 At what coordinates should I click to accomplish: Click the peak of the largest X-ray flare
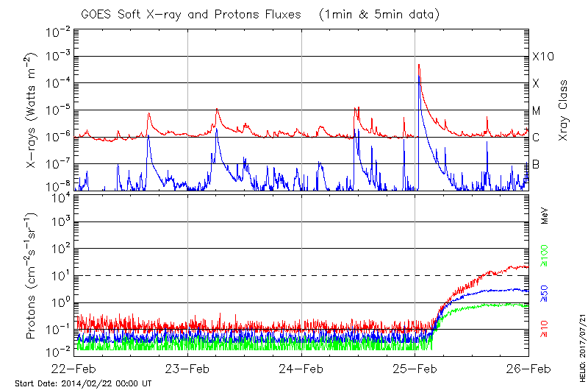tap(419, 65)
